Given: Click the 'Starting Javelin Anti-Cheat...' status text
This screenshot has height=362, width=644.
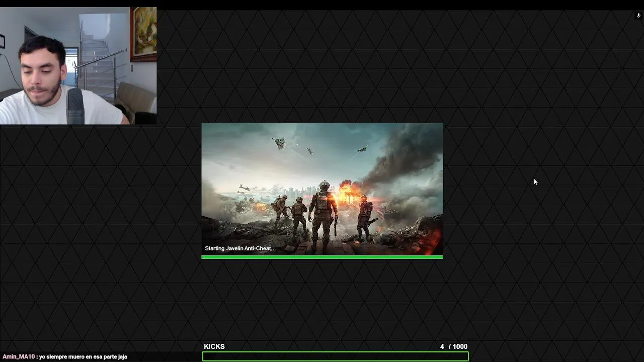Looking at the screenshot, I should 240,248.
